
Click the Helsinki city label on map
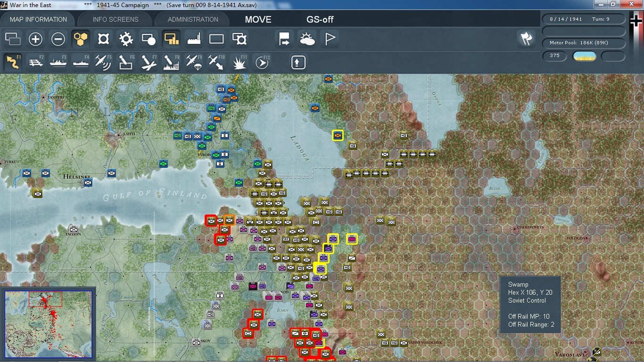[x=77, y=177]
